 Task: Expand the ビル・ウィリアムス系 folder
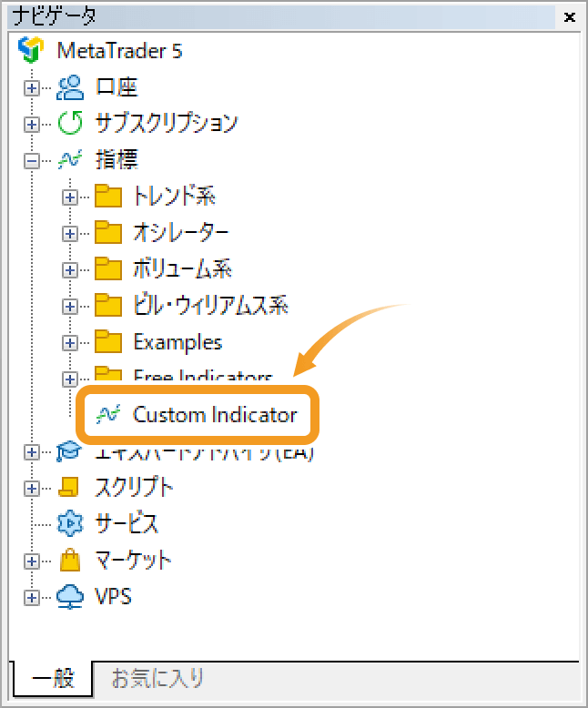69,307
